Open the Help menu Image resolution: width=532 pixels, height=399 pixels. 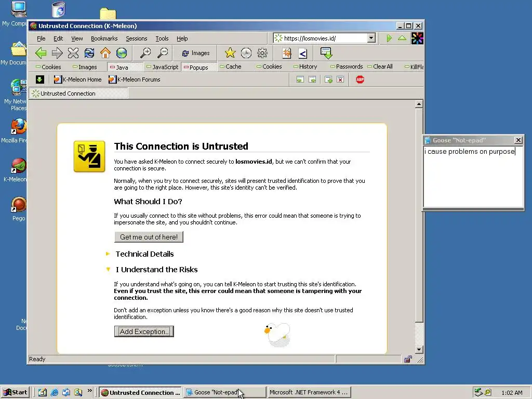click(182, 38)
